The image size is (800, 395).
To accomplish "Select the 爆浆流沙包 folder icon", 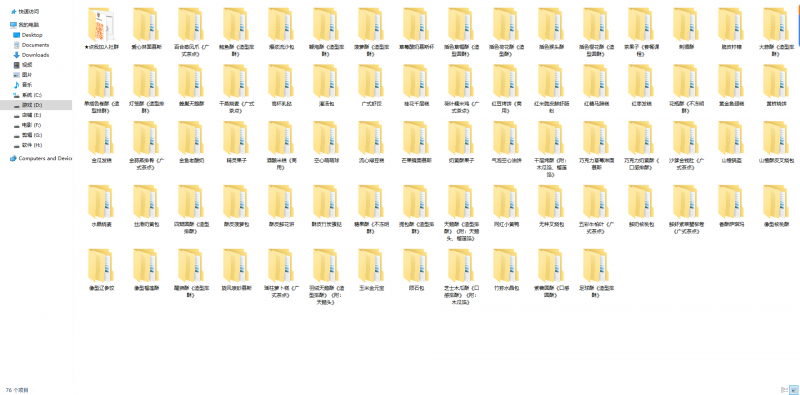I will click(x=281, y=24).
